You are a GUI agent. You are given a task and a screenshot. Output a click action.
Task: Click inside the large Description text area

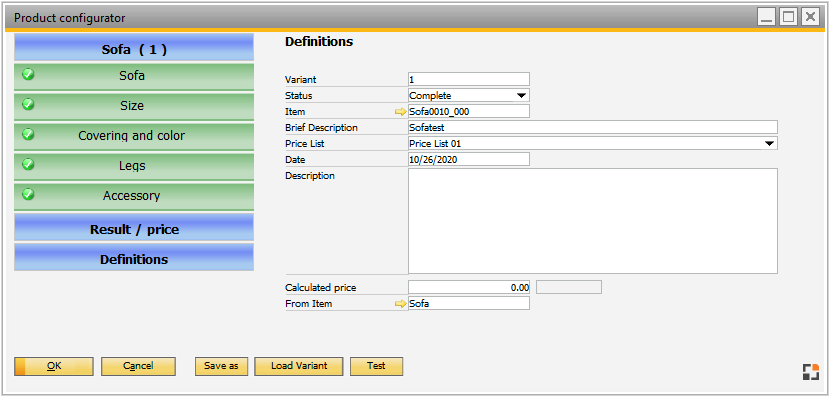[x=593, y=221]
